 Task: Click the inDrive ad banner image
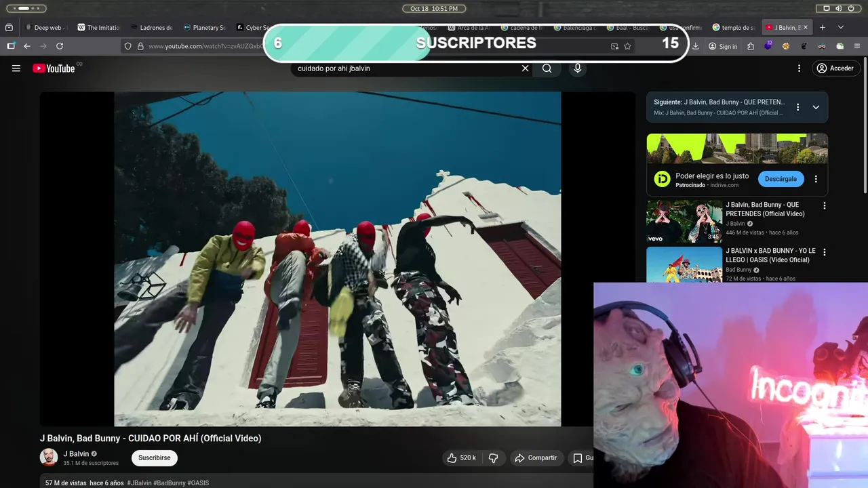(737, 148)
